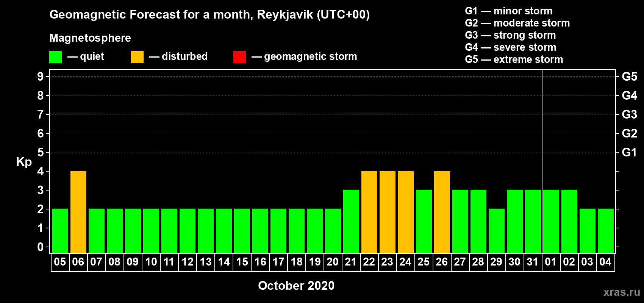Select the orange bar above date 22

point(369,212)
